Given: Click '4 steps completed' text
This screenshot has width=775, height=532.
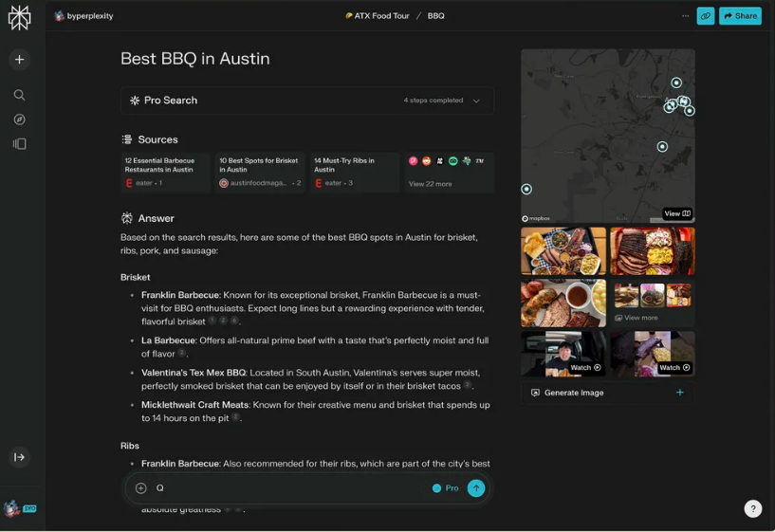Looking at the screenshot, I should tap(433, 101).
